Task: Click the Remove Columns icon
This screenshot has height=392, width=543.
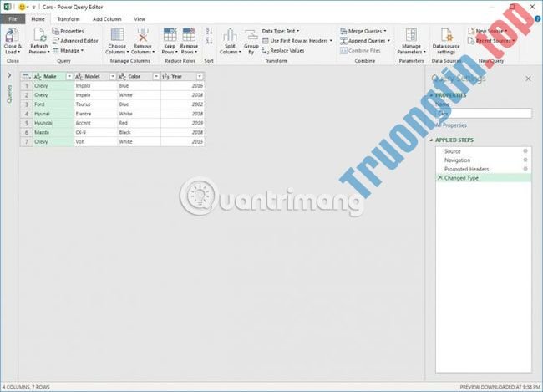Action: pyautogui.click(x=142, y=35)
